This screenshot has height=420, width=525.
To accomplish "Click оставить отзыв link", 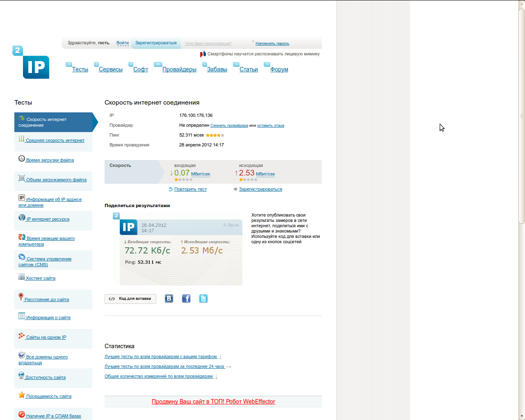I will click(271, 126).
